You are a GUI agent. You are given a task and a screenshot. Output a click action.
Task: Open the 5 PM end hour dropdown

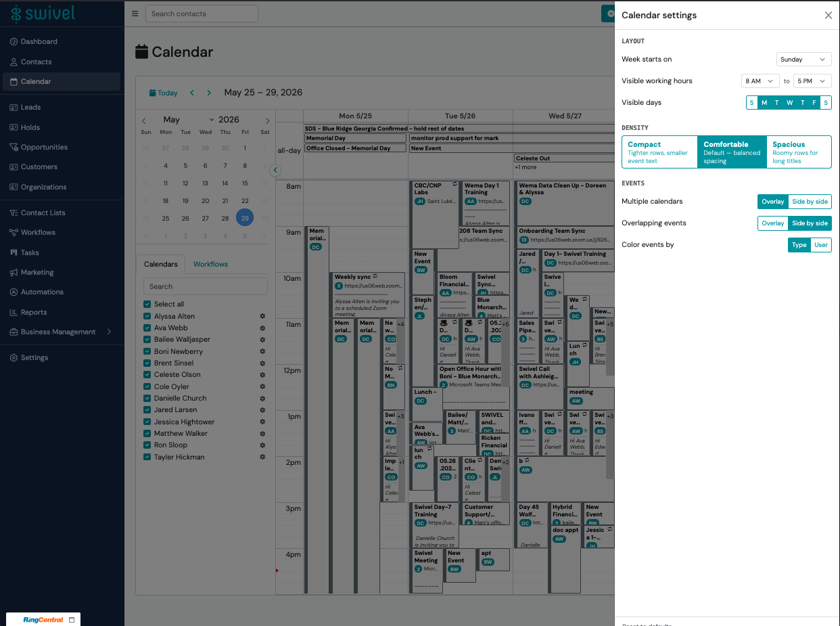coord(812,81)
